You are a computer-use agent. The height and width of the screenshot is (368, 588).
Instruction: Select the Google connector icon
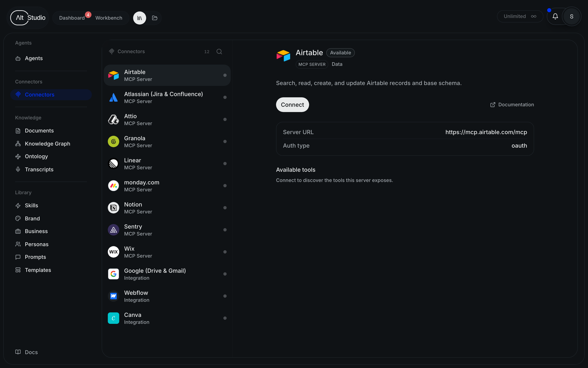[114, 274]
